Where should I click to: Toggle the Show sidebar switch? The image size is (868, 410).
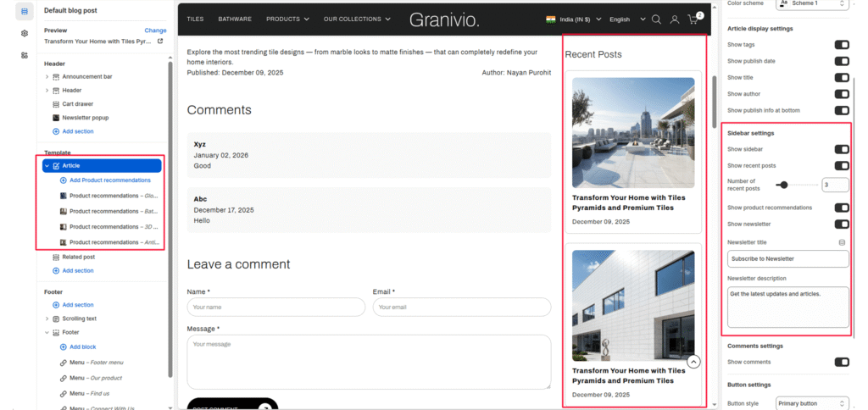pyautogui.click(x=841, y=149)
